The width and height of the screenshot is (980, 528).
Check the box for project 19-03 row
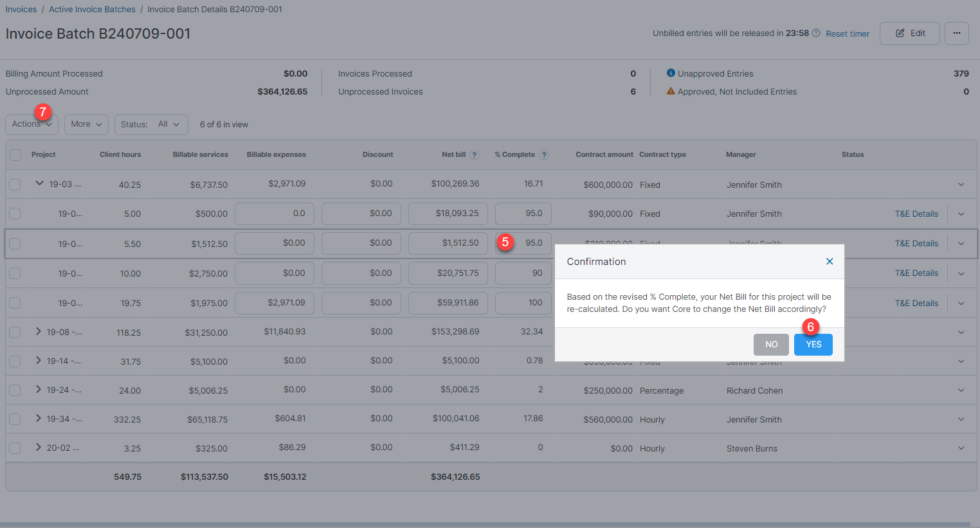(x=15, y=185)
